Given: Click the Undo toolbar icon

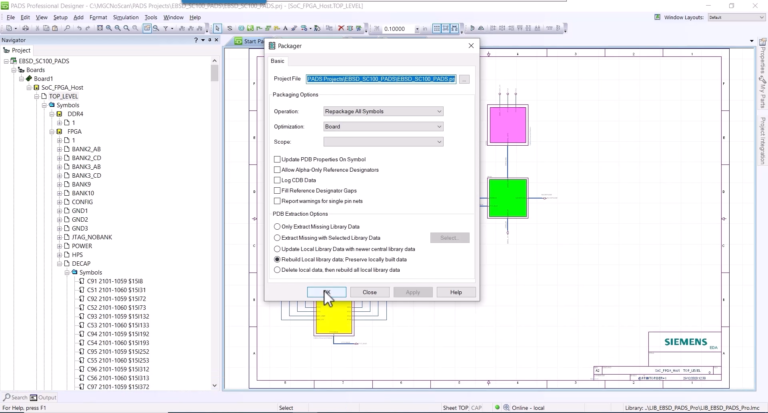Looking at the screenshot, I should (79, 28).
